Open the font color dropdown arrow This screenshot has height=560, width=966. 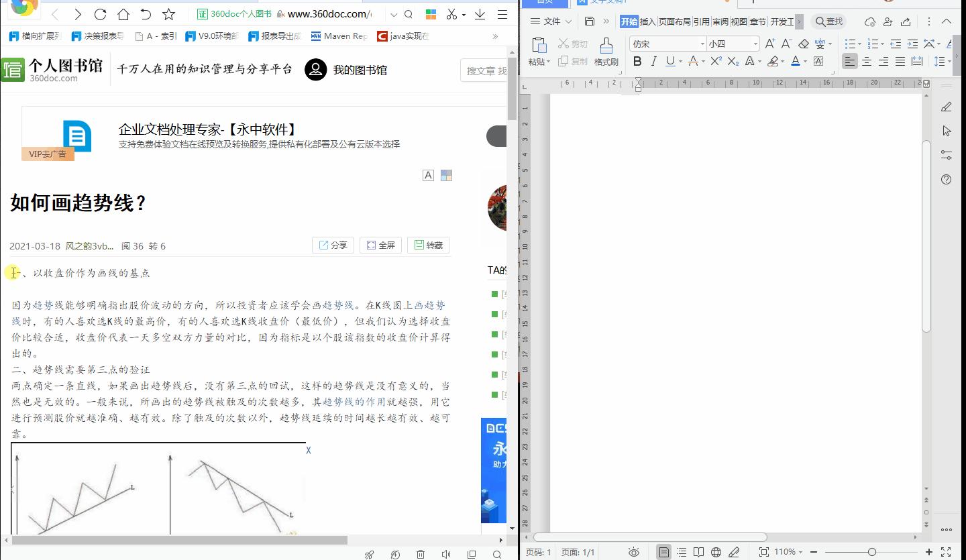click(804, 61)
